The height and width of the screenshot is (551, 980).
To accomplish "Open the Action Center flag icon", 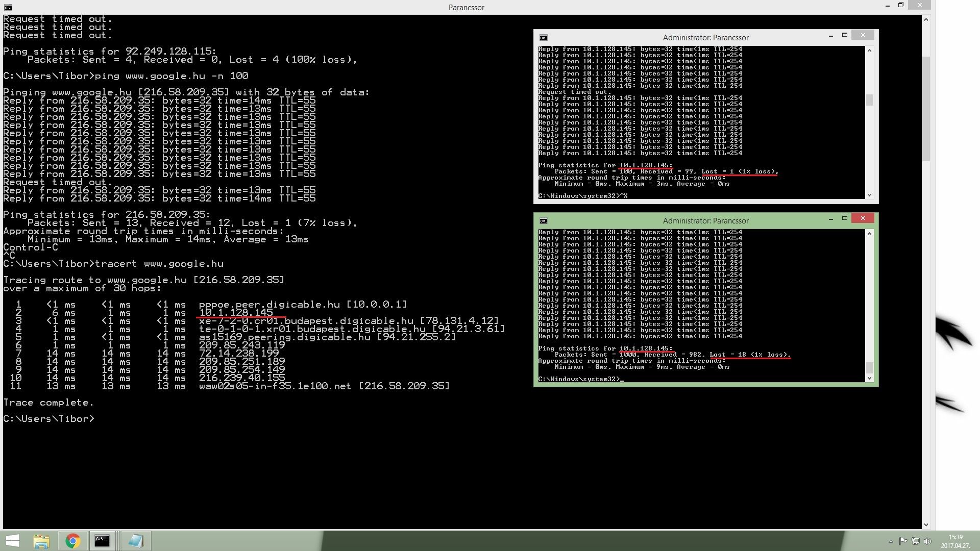I will 903,541.
